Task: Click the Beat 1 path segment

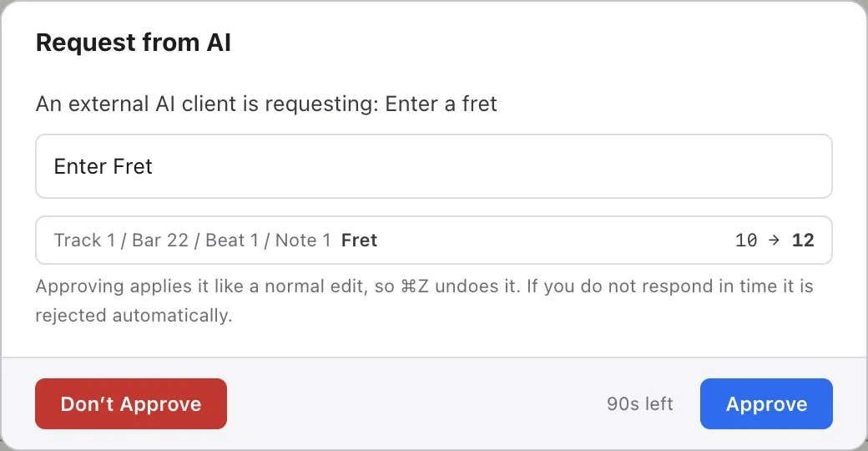Action: 232,240
